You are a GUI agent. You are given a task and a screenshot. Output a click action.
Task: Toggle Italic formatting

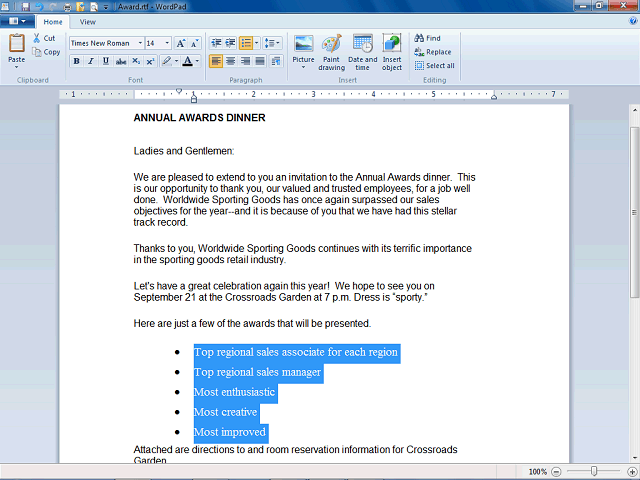point(91,61)
